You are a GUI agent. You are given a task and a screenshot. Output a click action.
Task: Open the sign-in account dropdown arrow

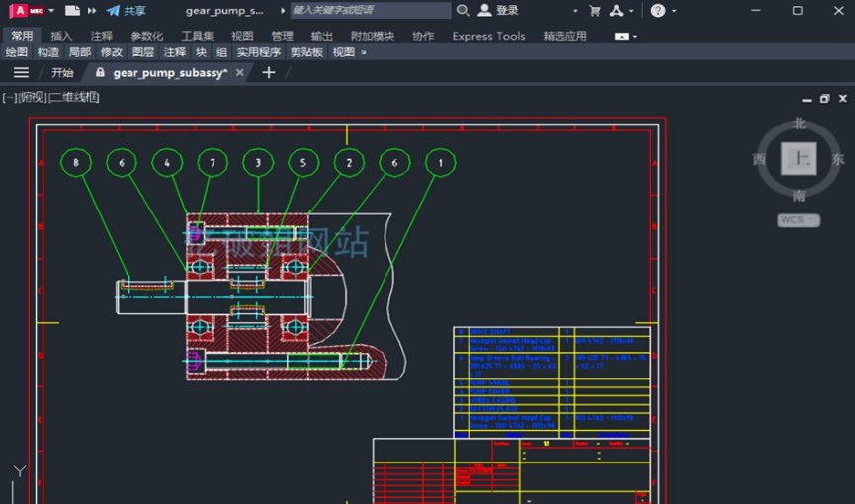click(575, 10)
